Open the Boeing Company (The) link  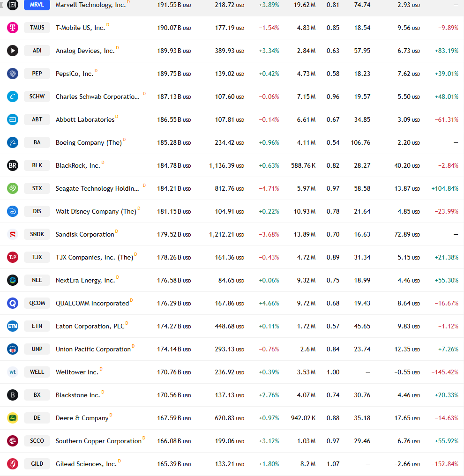click(89, 143)
